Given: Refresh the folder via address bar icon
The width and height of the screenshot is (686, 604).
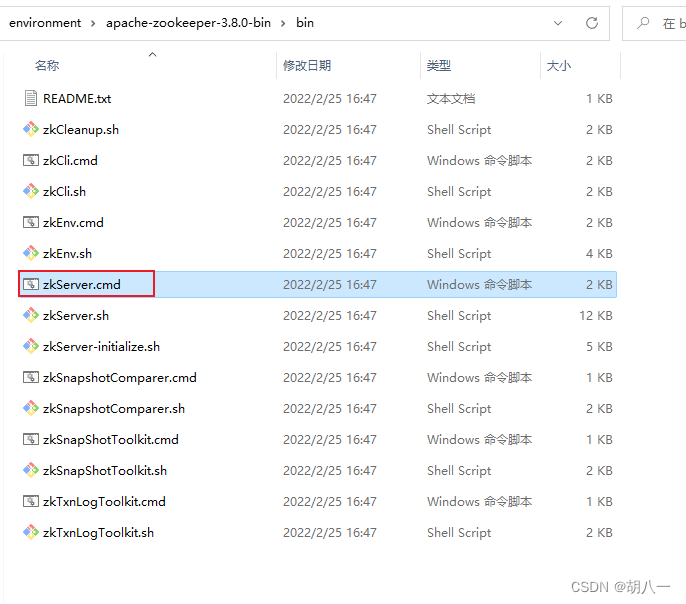Looking at the screenshot, I should coord(592,23).
